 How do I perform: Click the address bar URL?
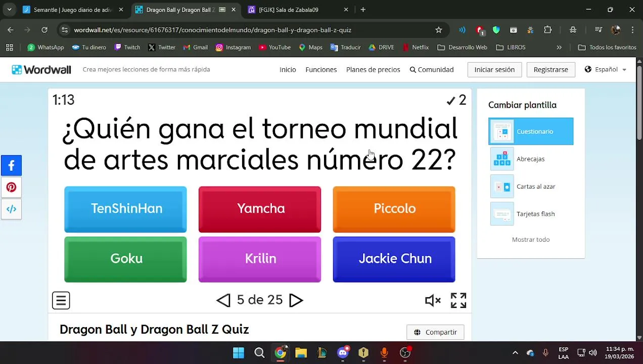pyautogui.click(x=213, y=30)
